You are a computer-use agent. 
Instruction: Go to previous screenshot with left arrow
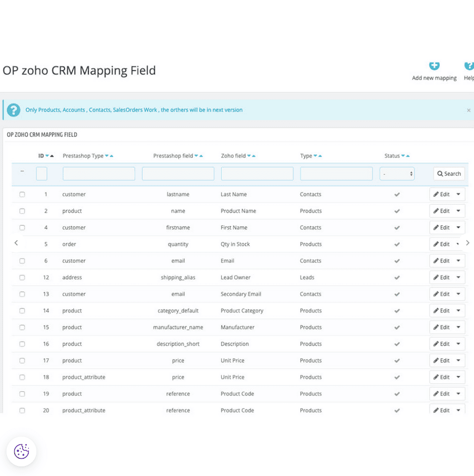pyautogui.click(x=16, y=243)
